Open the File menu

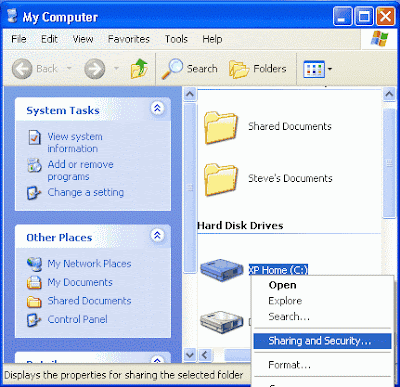click(19, 39)
